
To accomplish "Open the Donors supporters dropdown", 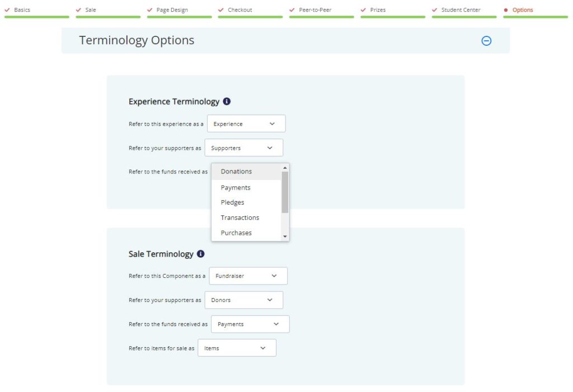I will point(243,300).
